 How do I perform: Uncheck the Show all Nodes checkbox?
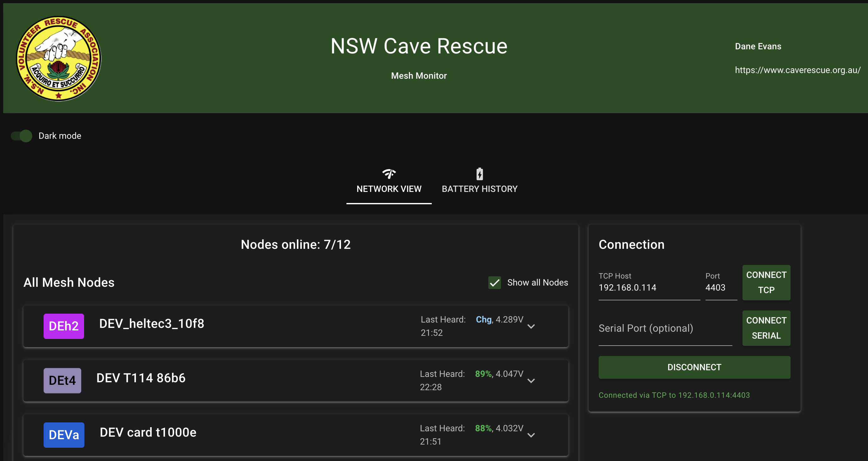(x=494, y=282)
